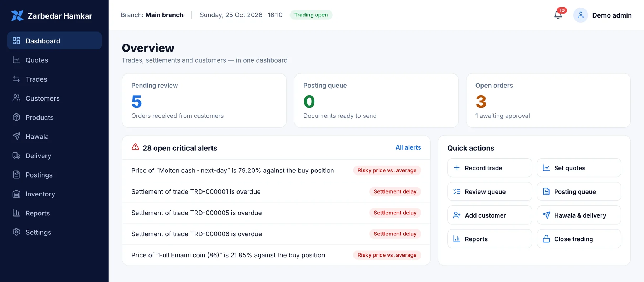The height and width of the screenshot is (282, 644).
Task: Click the Quotes chart icon in sidebar
Action: click(x=16, y=60)
